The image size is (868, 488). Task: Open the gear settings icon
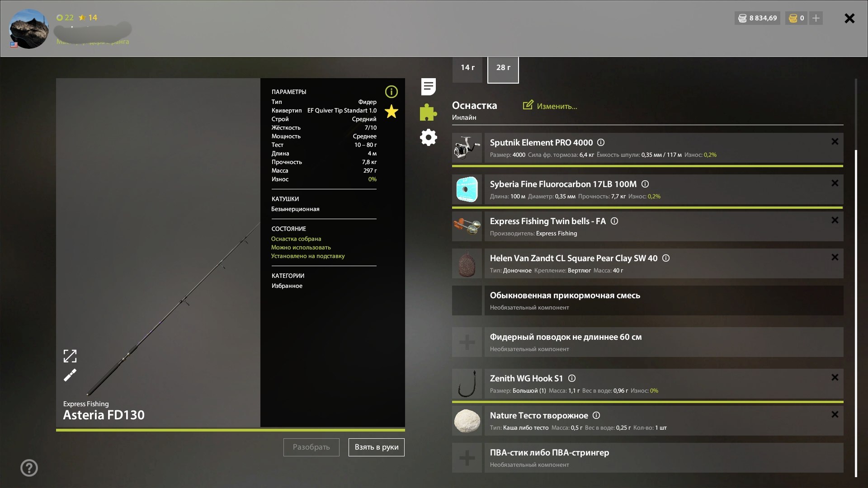click(428, 138)
